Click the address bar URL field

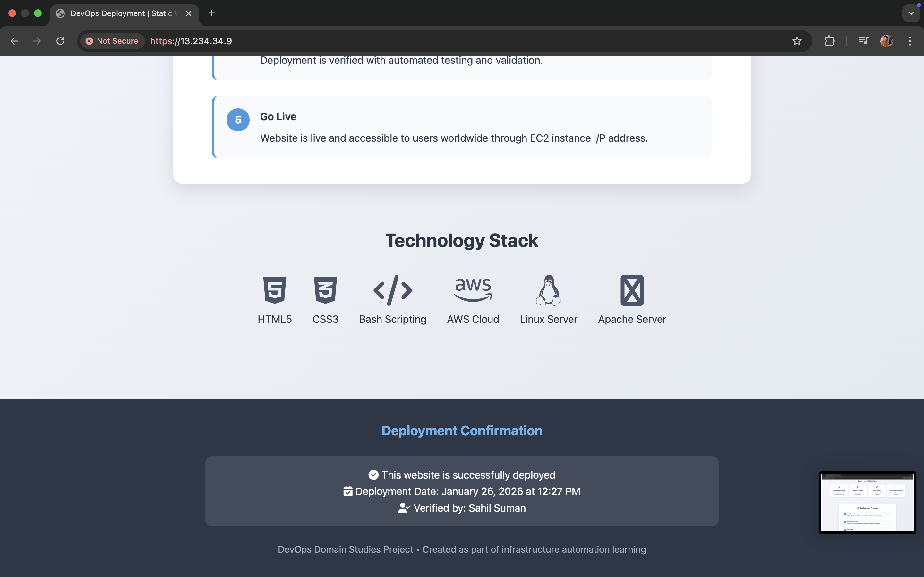click(x=458, y=41)
